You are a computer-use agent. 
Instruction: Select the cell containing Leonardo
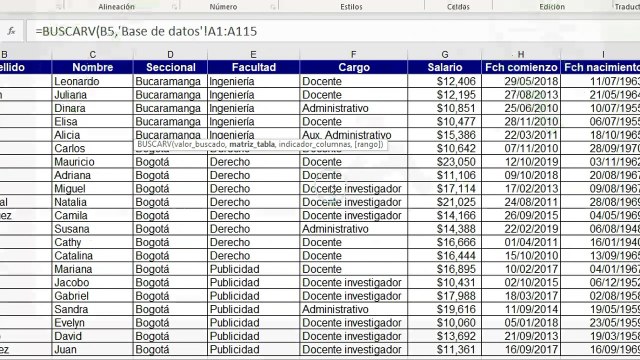pyautogui.click(x=93, y=81)
